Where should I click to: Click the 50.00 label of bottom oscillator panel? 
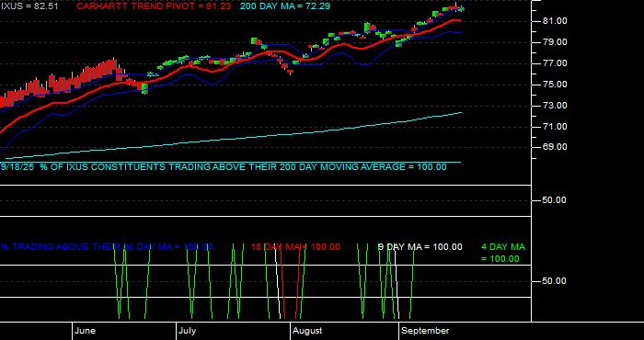(555, 281)
